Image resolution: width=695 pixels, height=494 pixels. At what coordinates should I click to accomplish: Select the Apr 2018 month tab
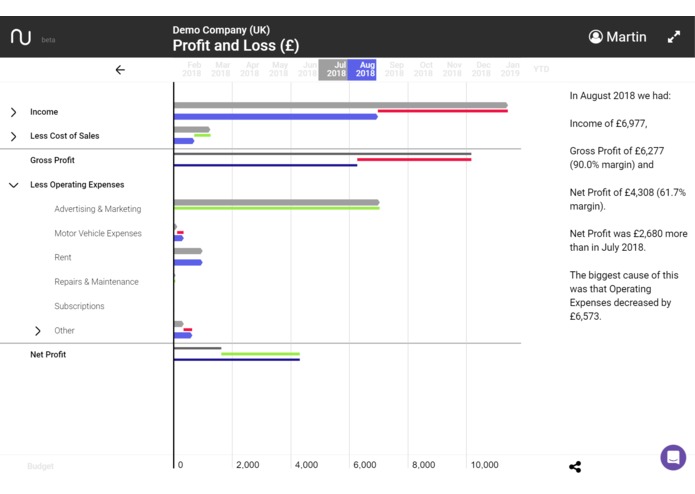coord(250,69)
